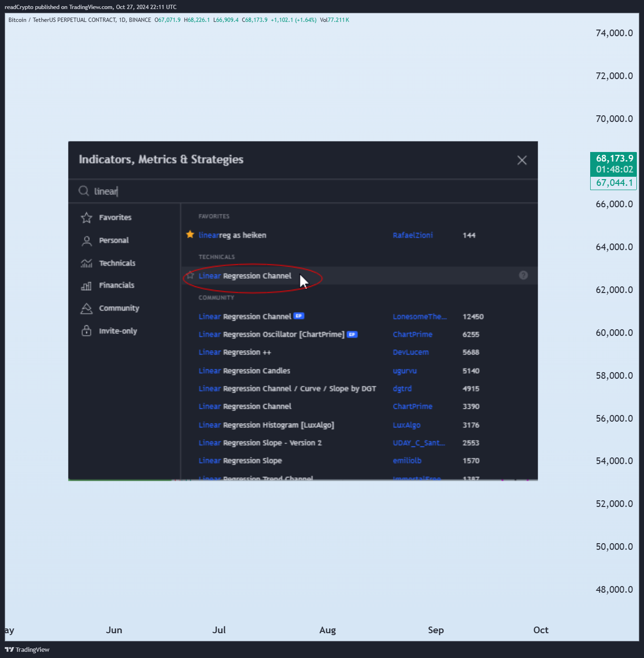Viewport: 644px width, 658px height.
Task: Close the Indicators, Metrics & Strategies dialog
Action: 522,160
